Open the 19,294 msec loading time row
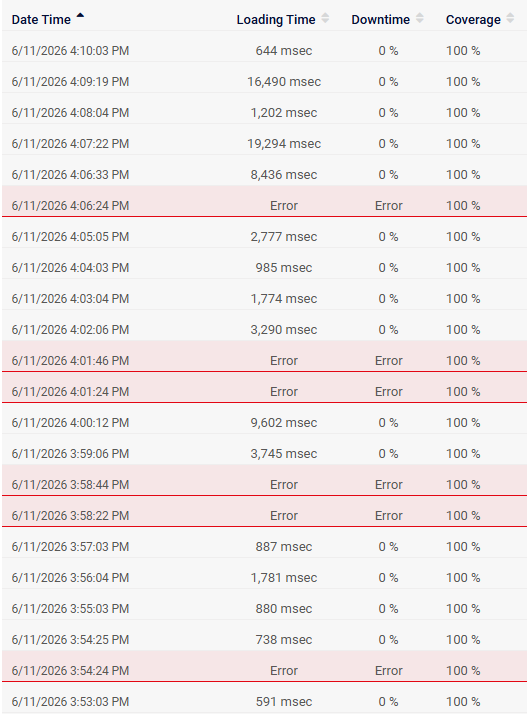This screenshot has height=714, width=527. pyautogui.click(x=264, y=143)
